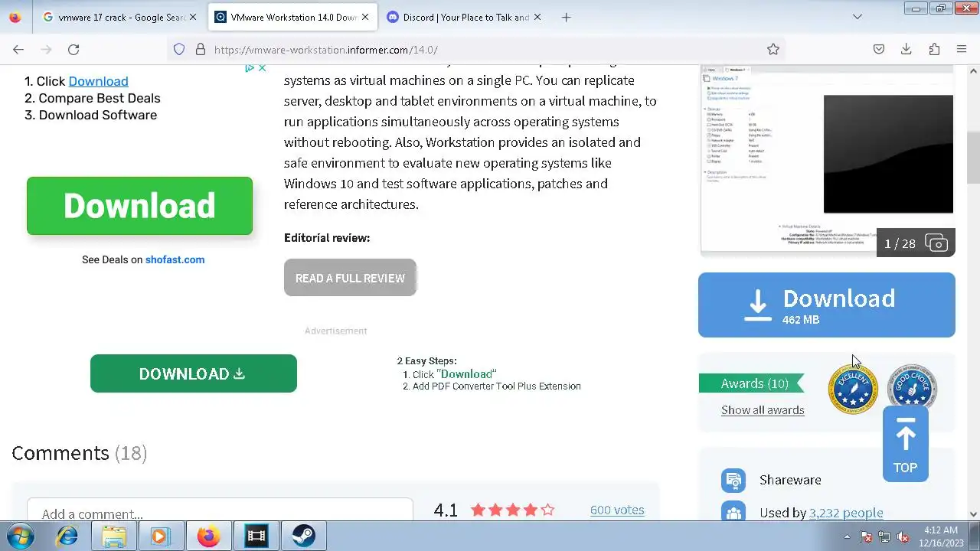
Task: Close the VMware Workstation 14.0 tab
Action: coord(364,17)
